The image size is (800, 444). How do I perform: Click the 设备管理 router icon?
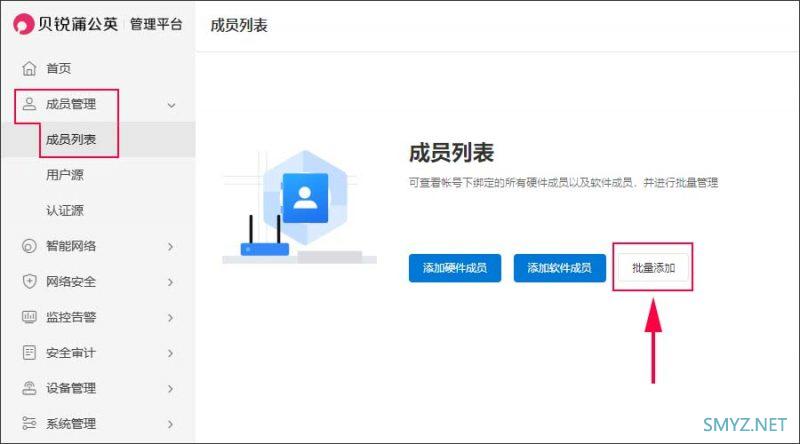click(x=28, y=388)
